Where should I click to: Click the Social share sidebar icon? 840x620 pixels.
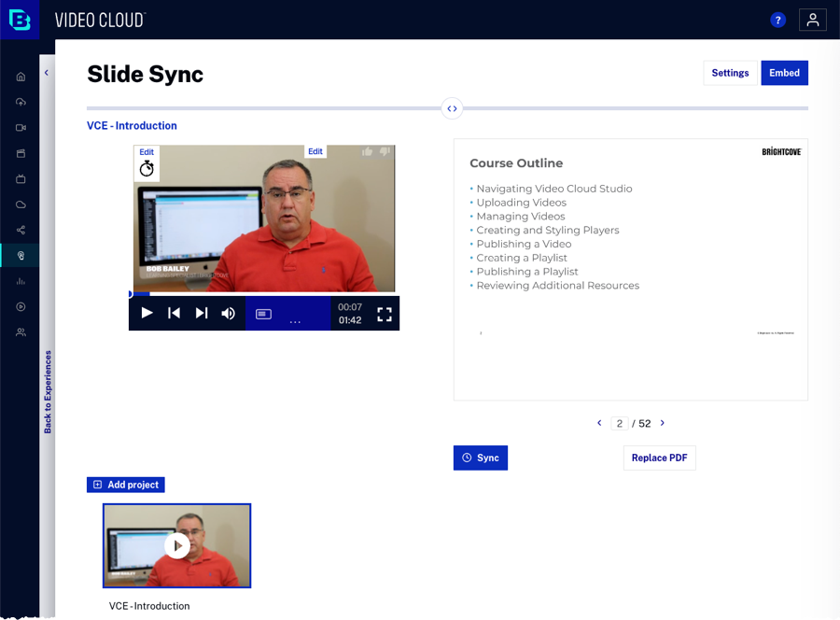pos(21,230)
